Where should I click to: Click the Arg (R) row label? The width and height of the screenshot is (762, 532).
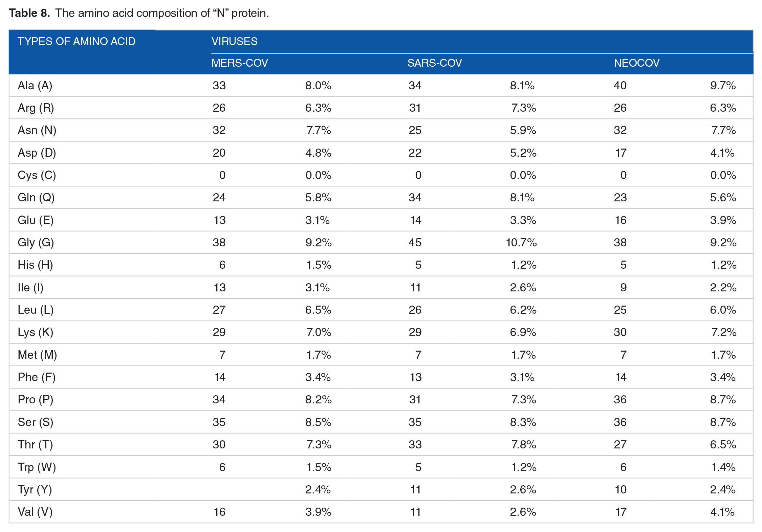pyautogui.click(x=36, y=108)
